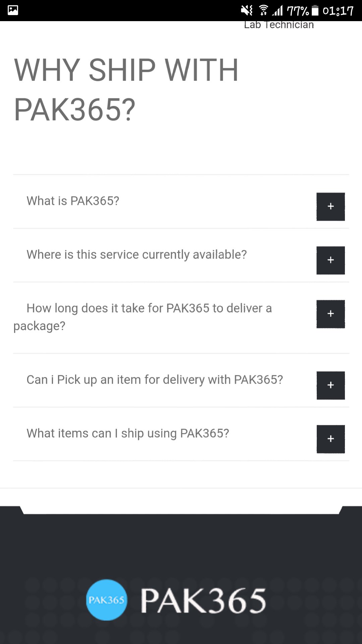Viewport: 362px width, 644px height.
Task: Click the blue circular PAK365 logo icon
Action: (107, 600)
